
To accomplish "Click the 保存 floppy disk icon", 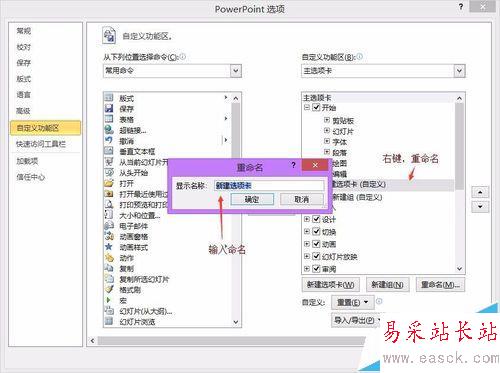I will point(109,108).
